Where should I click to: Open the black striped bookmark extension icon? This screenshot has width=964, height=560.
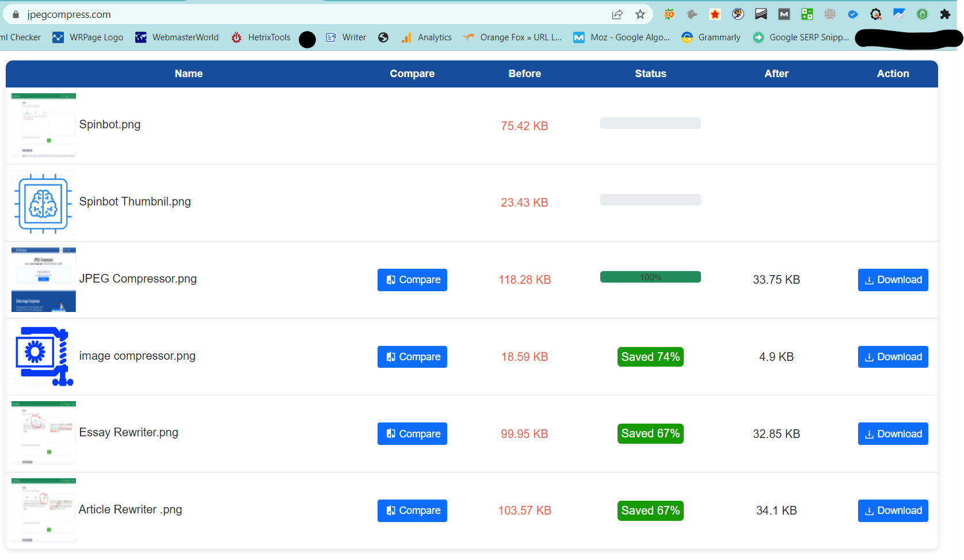761,14
